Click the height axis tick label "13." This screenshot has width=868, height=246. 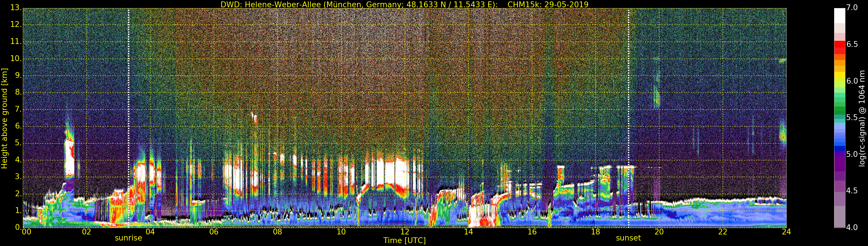click(x=16, y=8)
